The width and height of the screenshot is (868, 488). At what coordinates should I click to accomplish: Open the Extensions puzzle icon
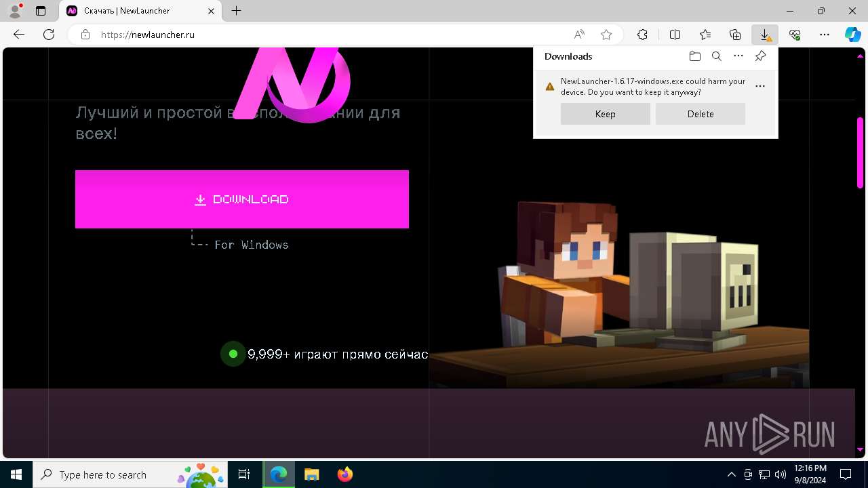pos(642,35)
